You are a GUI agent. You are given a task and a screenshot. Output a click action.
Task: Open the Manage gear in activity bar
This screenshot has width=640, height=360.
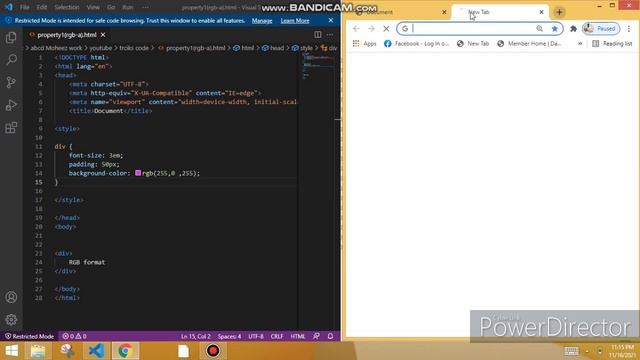11,319
